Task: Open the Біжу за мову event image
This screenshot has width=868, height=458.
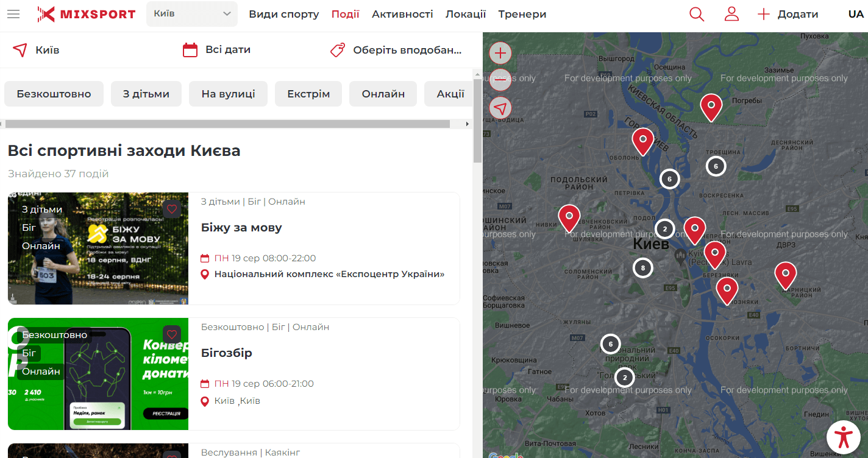Action: 98,248
